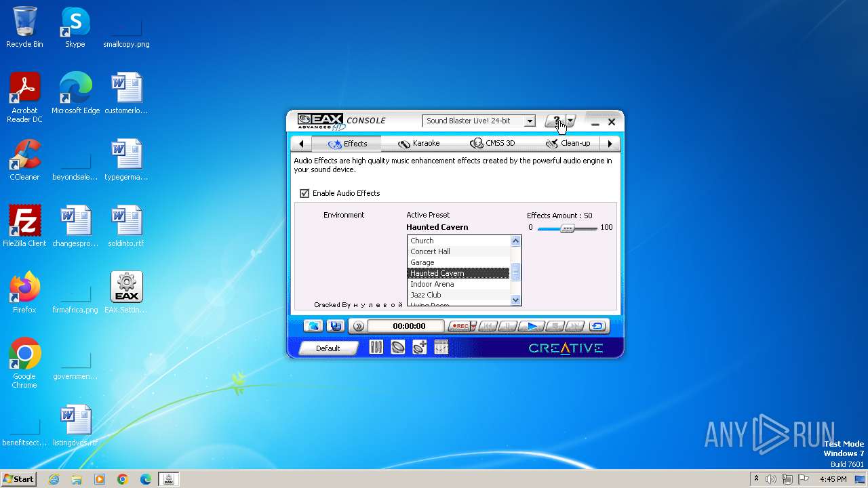
Task: Select the EAX.Settings desktop icon
Action: 126,293
